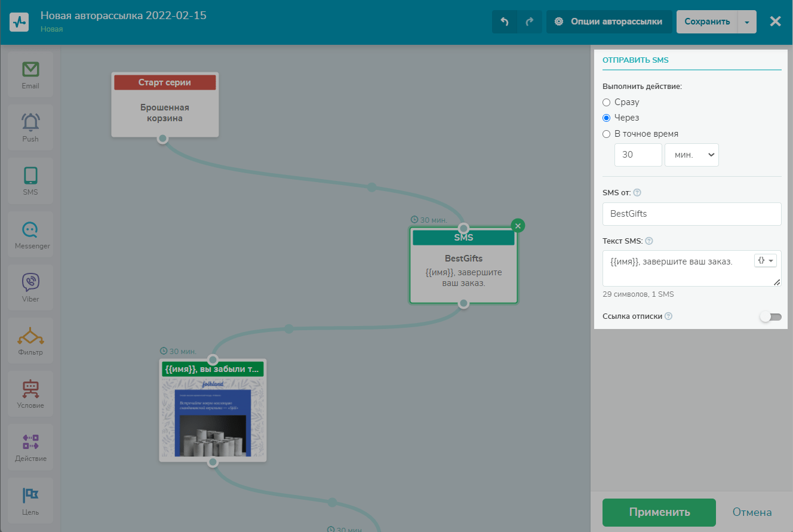Select the Push notification block icon
The width and height of the screenshot is (793, 532).
tap(30, 127)
